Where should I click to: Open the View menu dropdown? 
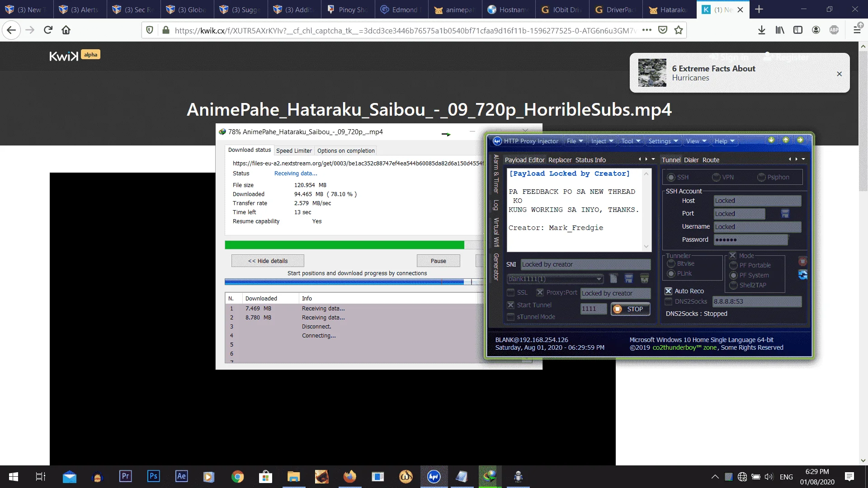pos(696,141)
